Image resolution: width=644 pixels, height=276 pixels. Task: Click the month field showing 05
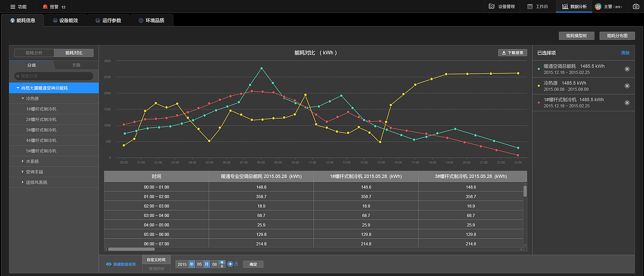point(199,264)
